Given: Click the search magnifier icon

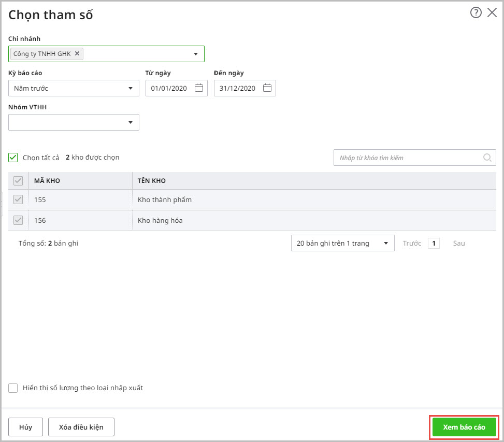Looking at the screenshot, I should (x=487, y=158).
